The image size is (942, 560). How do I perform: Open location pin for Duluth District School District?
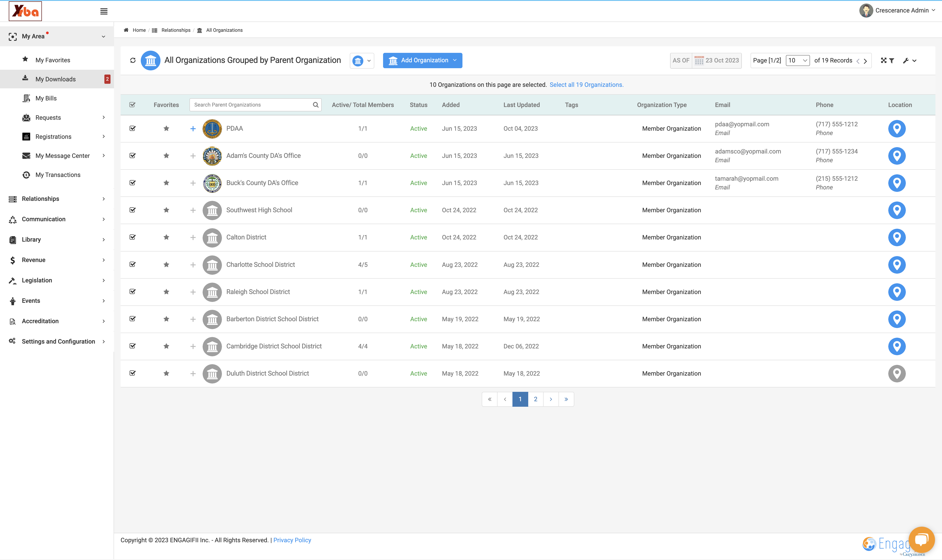click(897, 374)
